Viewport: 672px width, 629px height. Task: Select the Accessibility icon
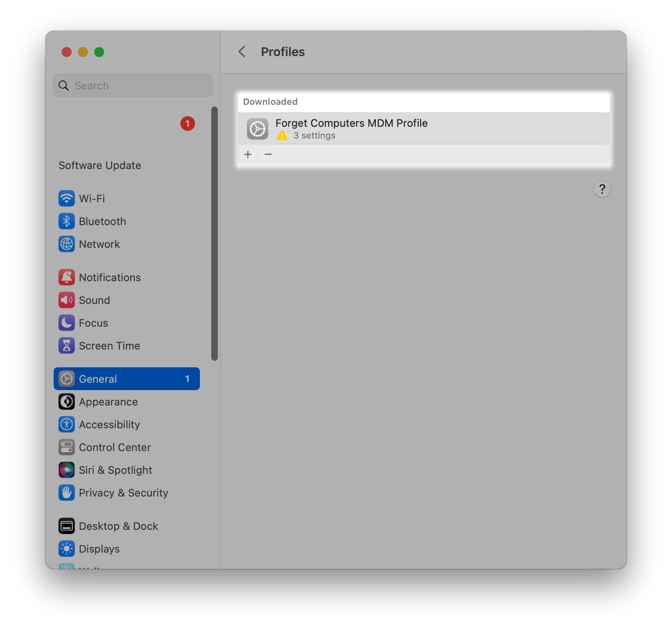pyautogui.click(x=67, y=424)
